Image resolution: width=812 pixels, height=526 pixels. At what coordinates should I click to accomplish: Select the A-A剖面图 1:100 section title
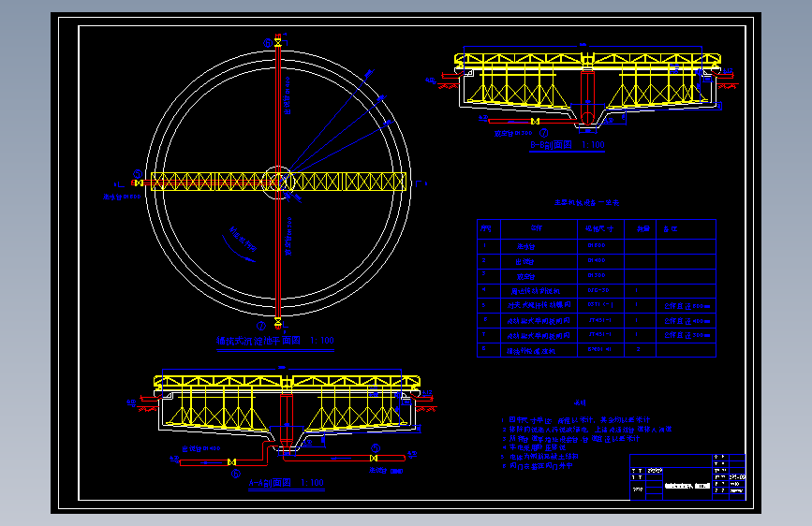tap(287, 483)
